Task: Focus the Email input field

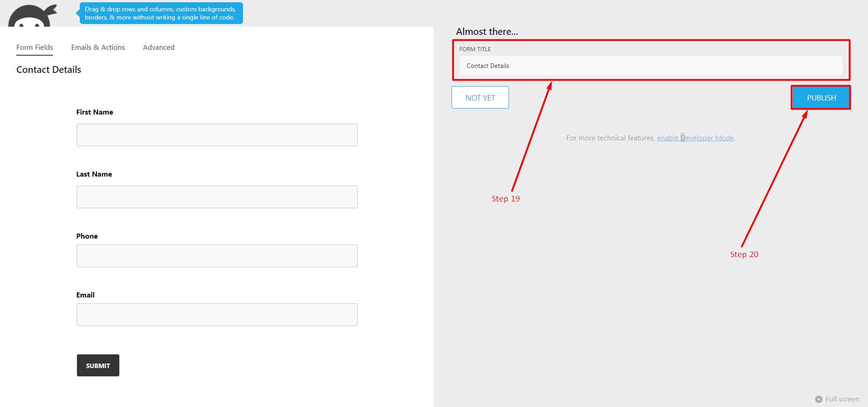Action: coord(217,315)
